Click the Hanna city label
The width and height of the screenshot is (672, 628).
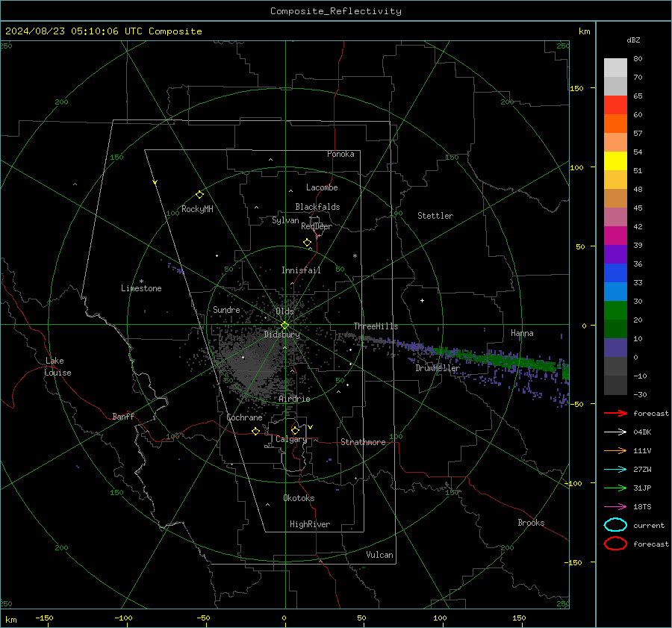pos(522,333)
